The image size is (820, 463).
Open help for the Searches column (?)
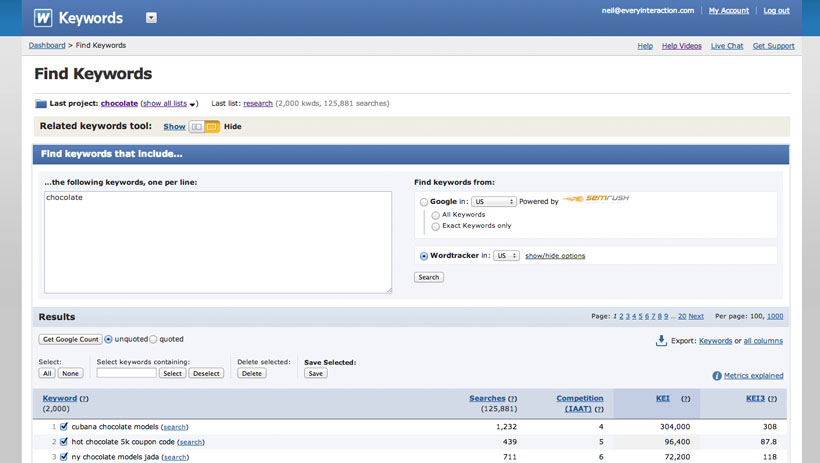click(x=512, y=399)
